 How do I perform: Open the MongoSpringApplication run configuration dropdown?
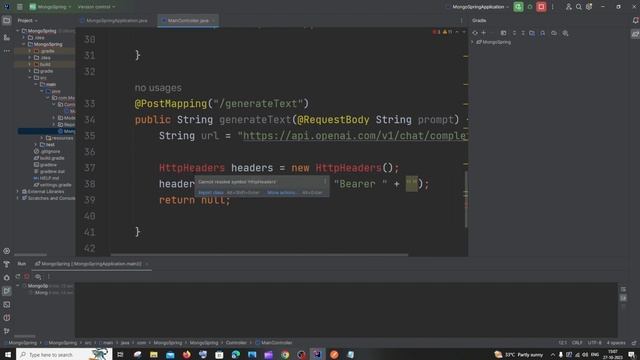pyautogui.click(x=480, y=7)
